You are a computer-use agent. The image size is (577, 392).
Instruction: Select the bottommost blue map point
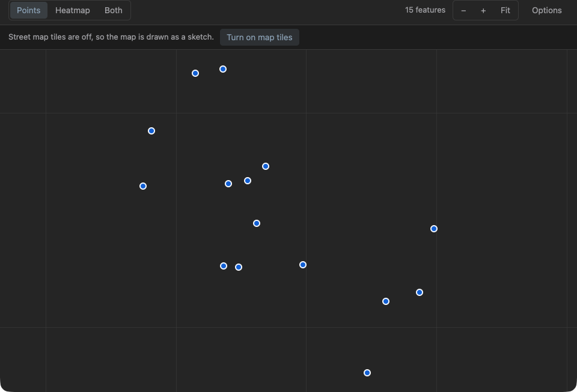coord(367,373)
